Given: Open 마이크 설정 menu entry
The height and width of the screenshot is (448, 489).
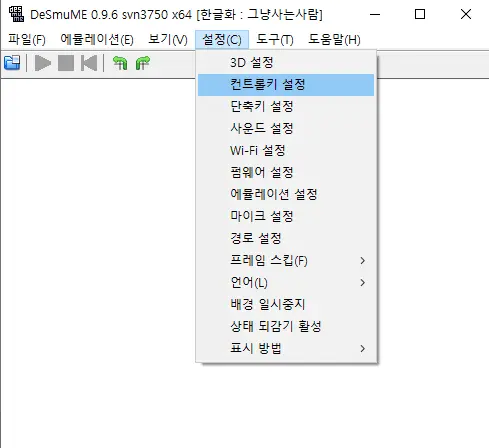Looking at the screenshot, I should (x=286, y=217).
